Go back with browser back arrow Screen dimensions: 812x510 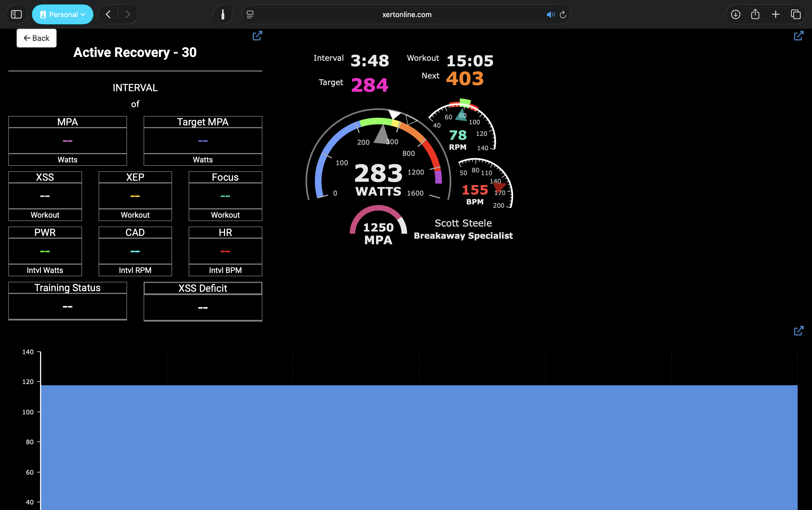point(108,14)
